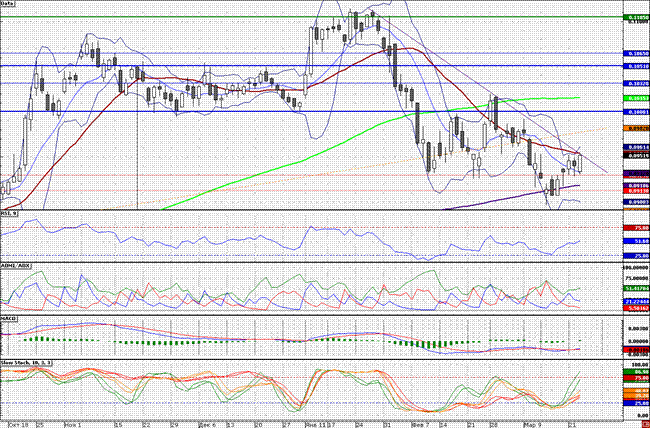This screenshot has width=650, height=428.
Task: Click the Data label in the top-left corner
Action: coord(8,5)
